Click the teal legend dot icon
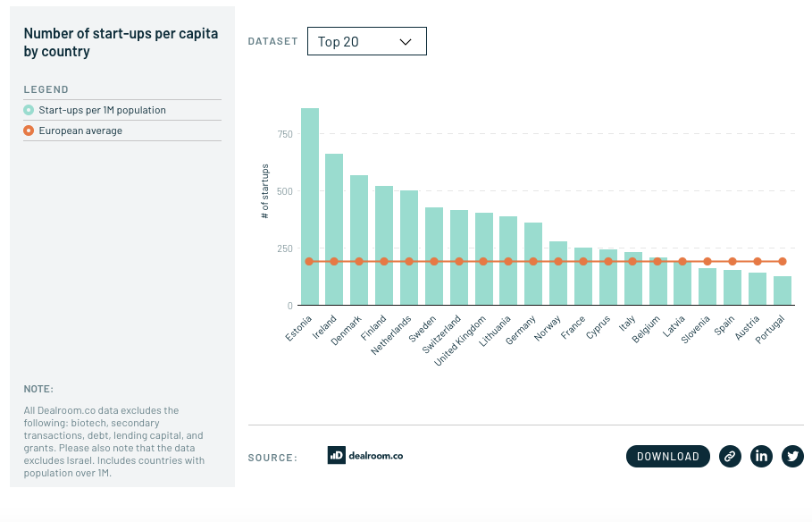Screen dimensions: 812x522 coord(29,110)
